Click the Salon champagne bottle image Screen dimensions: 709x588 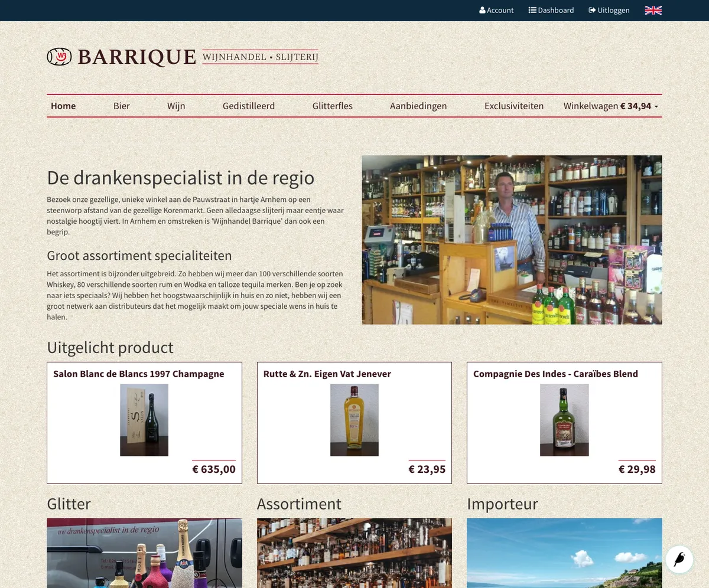tap(144, 420)
